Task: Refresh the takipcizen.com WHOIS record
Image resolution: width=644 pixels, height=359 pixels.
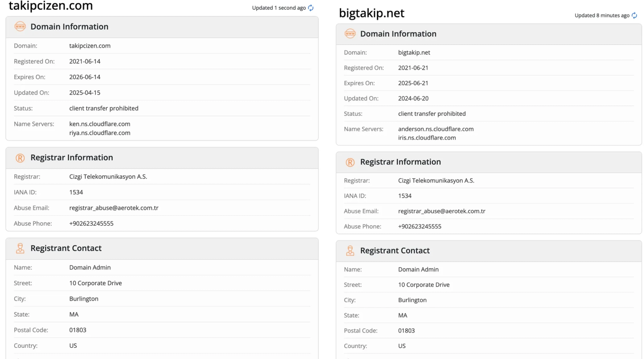Action: (311, 8)
